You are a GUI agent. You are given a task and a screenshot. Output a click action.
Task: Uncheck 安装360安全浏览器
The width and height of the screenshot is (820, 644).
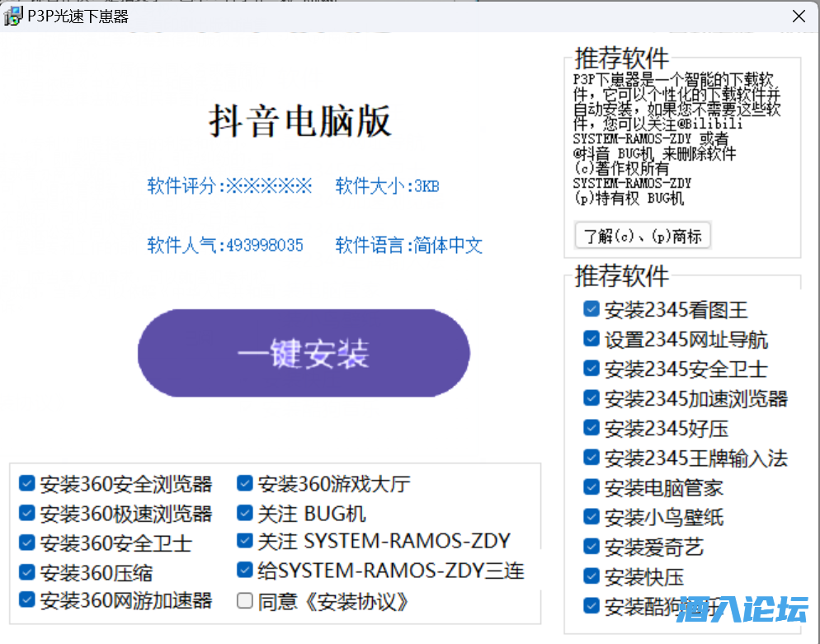[27, 484]
